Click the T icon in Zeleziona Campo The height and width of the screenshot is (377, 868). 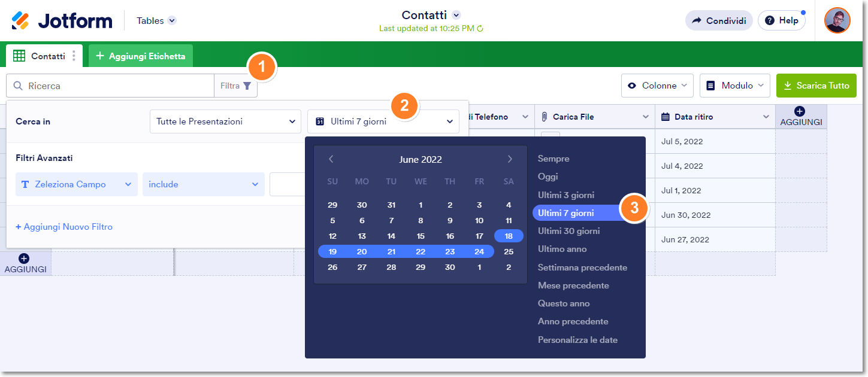(x=25, y=184)
